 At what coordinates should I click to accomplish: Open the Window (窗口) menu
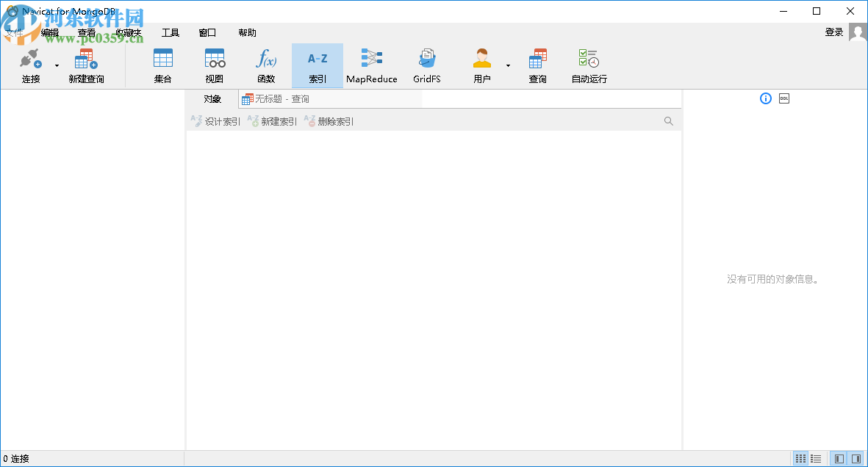click(207, 32)
